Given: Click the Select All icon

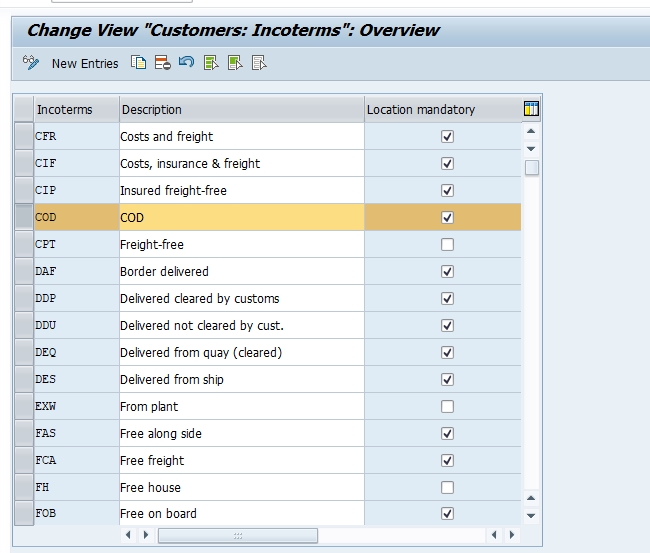Looking at the screenshot, I should [x=211, y=63].
